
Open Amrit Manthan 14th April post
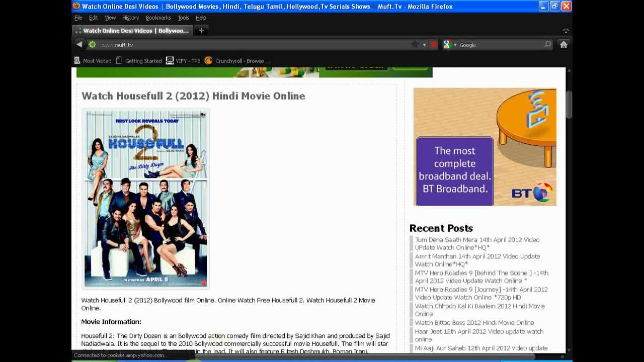(477, 260)
